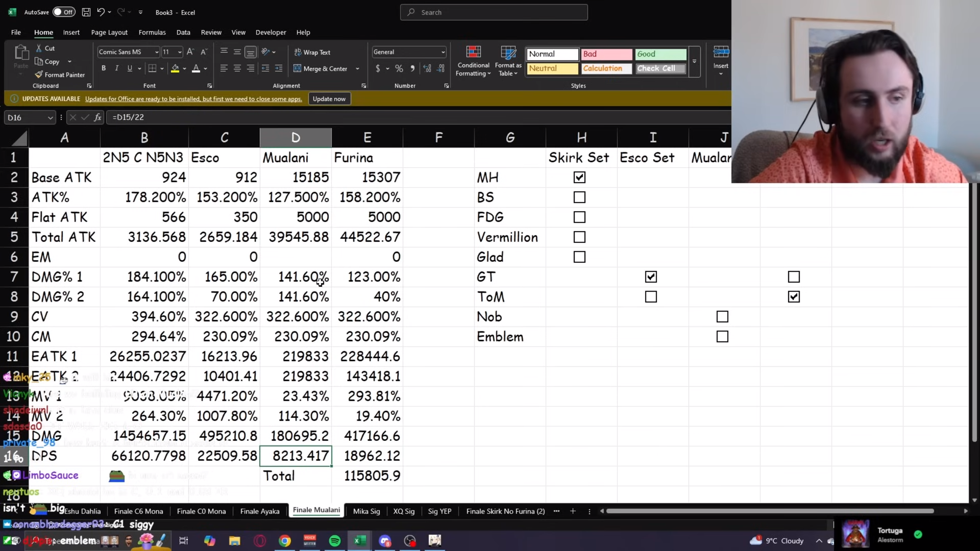The width and height of the screenshot is (980, 551).
Task: Activate the Format Painter brush
Action: pyautogui.click(x=39, y=74)
